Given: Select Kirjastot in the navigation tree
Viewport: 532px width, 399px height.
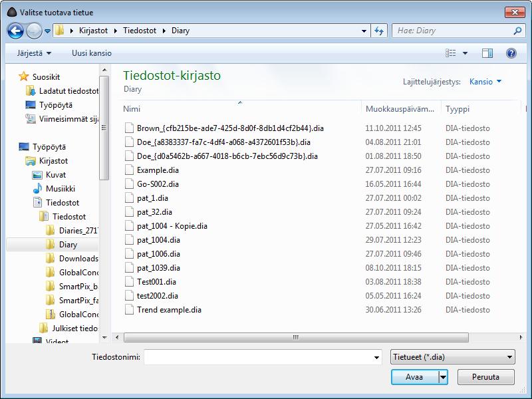Looking at the screenshot, I should (x=53, y=161).
